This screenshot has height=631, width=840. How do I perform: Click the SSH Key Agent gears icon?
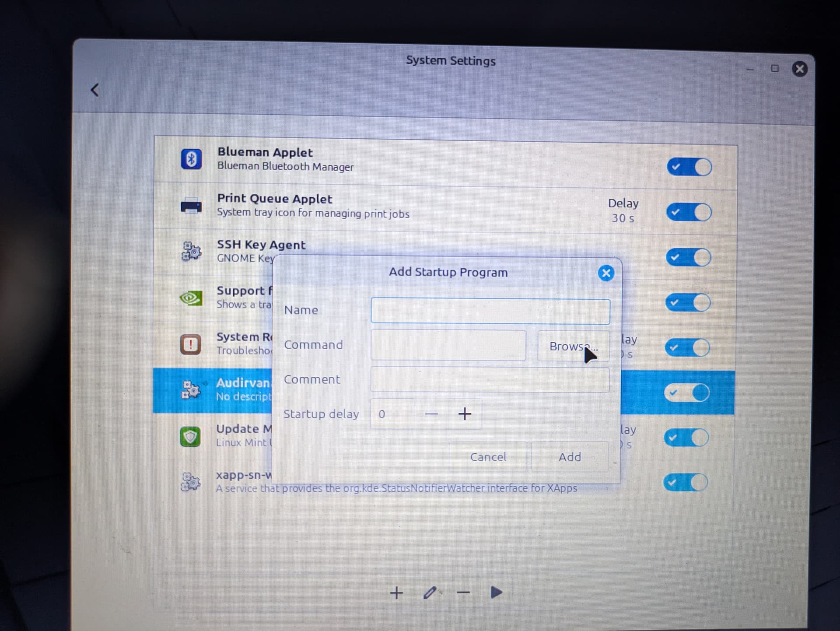coord(191,251)
